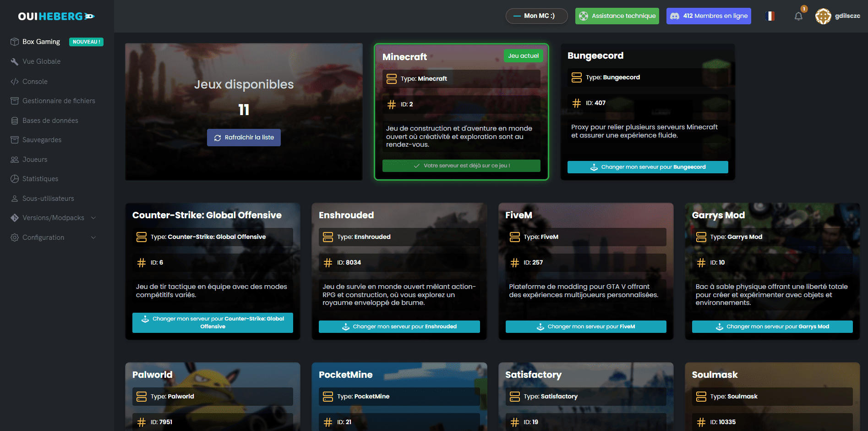Viewport: 868px width, 431px height.
Task: Expand the Versions/Modpacks chevron
Action: [93, 218]
